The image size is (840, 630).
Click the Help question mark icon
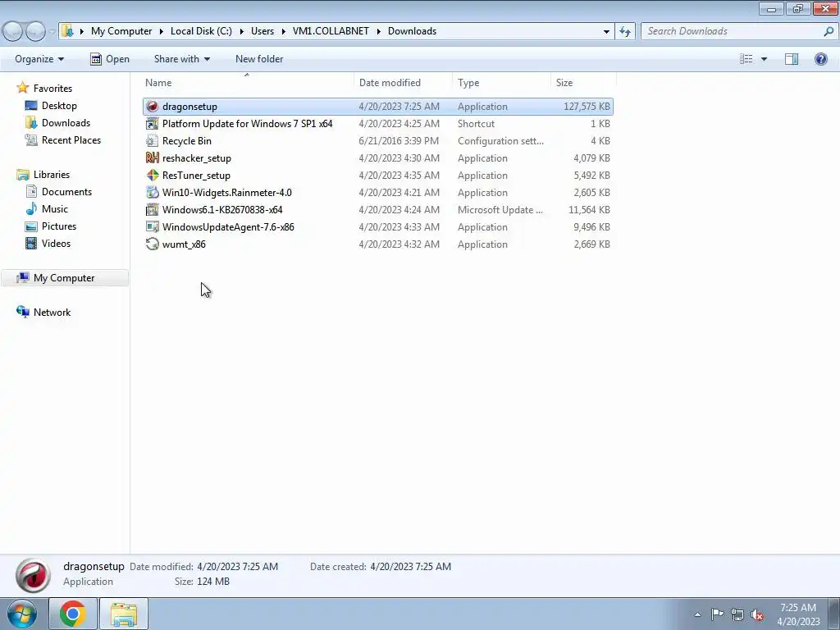point(820,59)
